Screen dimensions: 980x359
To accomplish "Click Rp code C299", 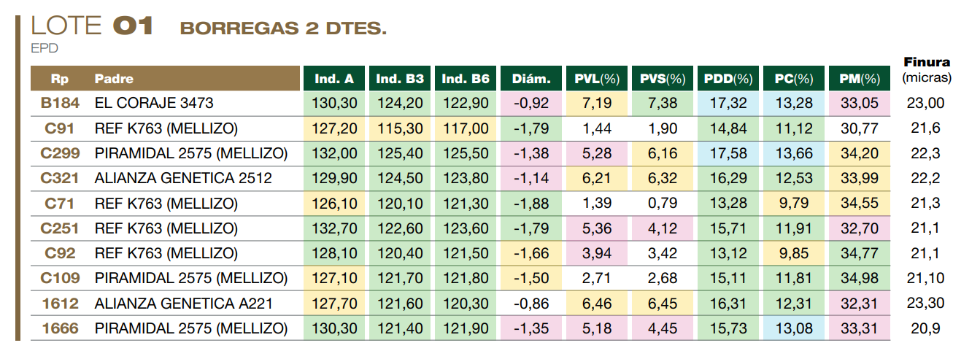I will pos(60,153).
